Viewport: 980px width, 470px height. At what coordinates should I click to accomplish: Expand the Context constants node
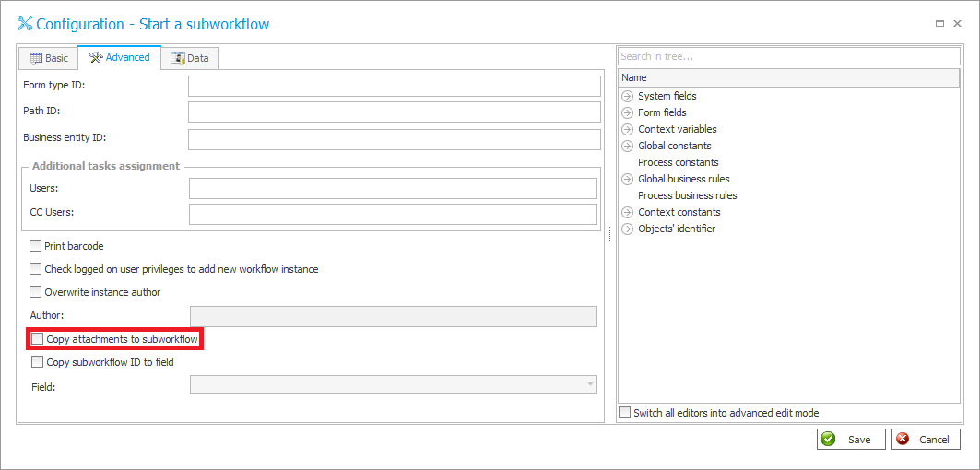628,212
